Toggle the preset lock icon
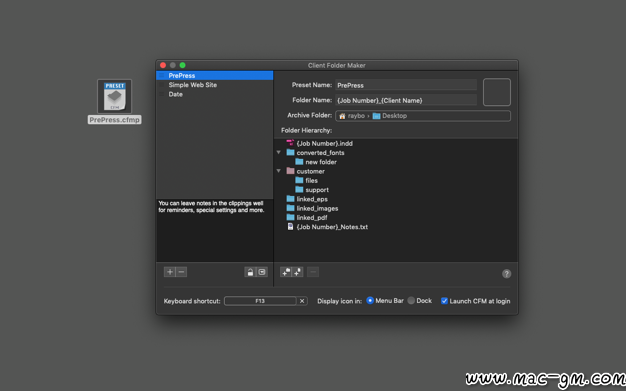Screen dimensions: 626x391 pos(250,272)
